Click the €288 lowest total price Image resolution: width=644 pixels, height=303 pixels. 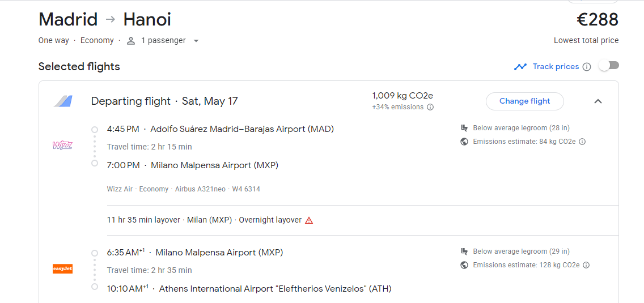point(597,20)
